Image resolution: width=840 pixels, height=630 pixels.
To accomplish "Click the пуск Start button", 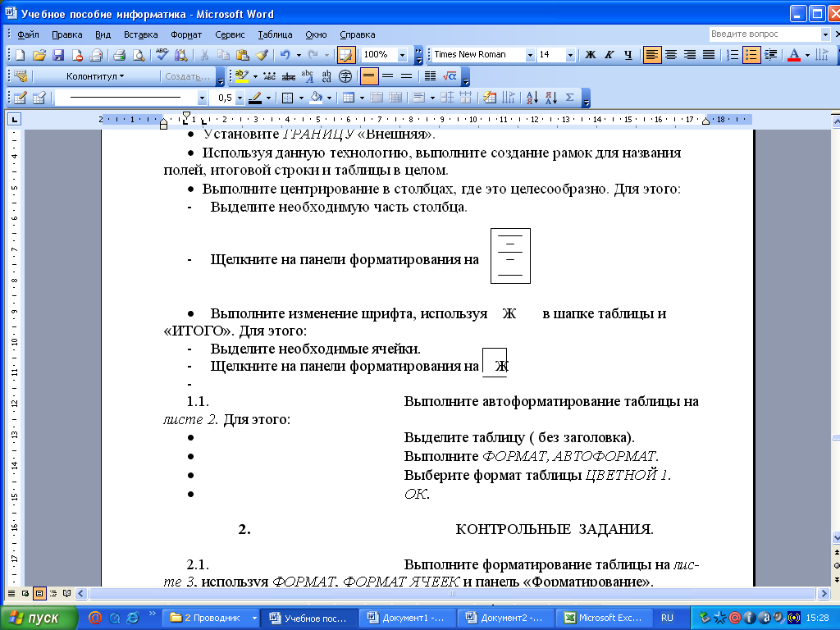I will (x=39, y=619).
